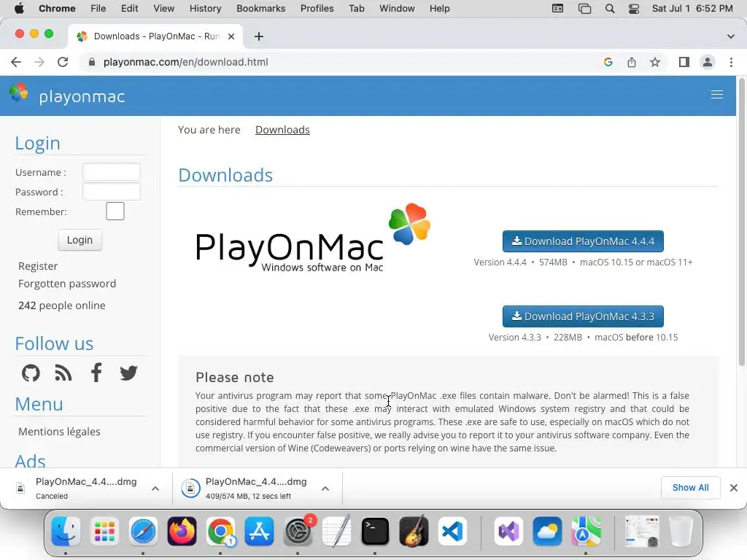This screenshot has width=747, height=560.
Task: Open the hamburger menu in site header
Action: click(716, 95)
